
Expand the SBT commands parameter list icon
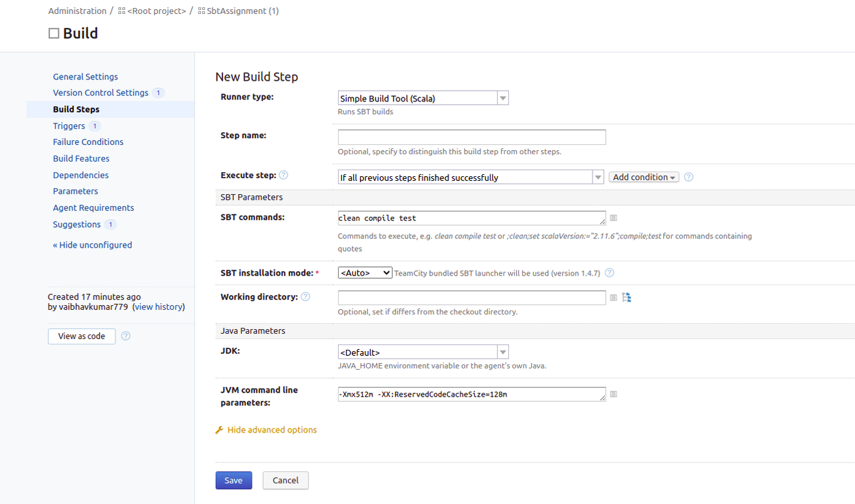[x=613, y=218]
